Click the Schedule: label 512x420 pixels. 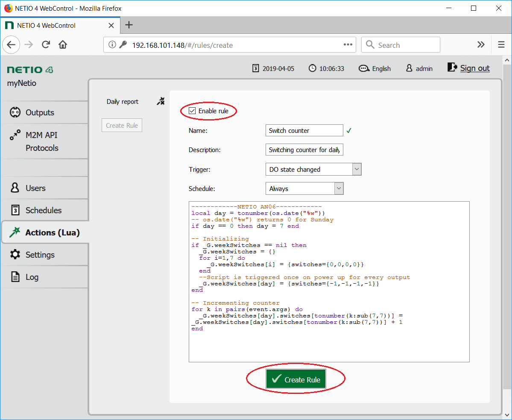(x=202, y=189)
